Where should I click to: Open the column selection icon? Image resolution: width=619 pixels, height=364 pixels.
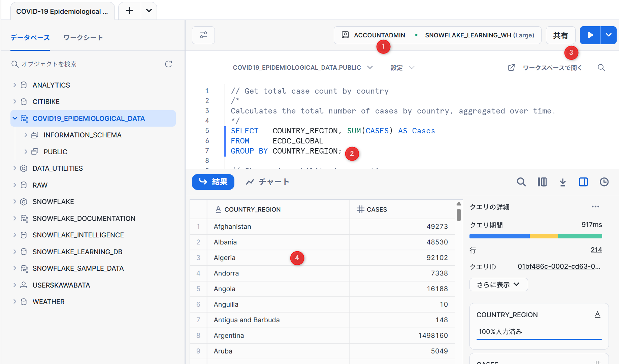point(542,182)
